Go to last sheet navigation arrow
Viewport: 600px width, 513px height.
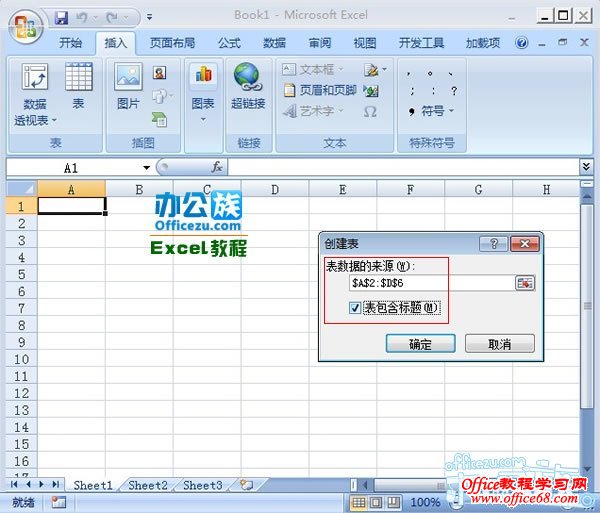pos(55,484)
